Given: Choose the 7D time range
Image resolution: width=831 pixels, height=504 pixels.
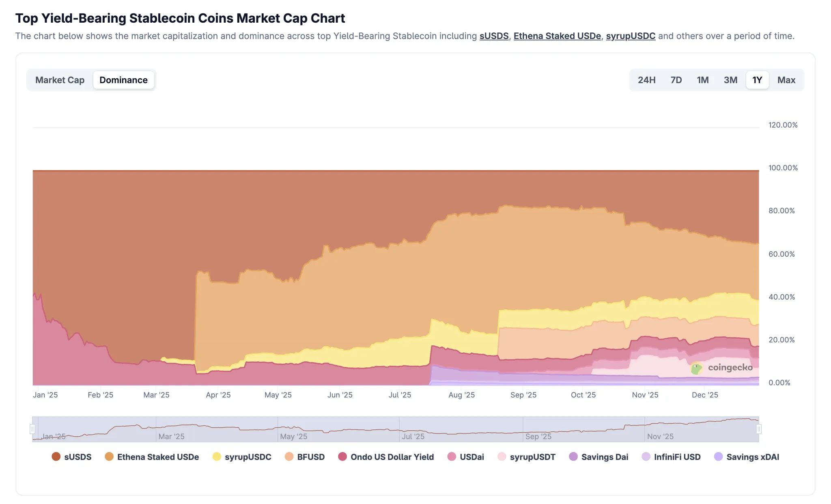Looking at the screenshot, I should 676,80.
